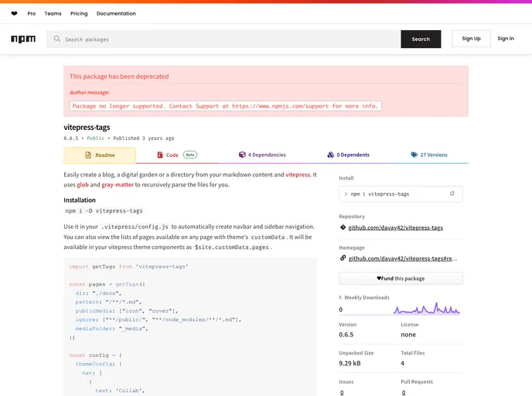Switch to the Code tab
The height and width of the screenshot is (396, 532).
coord(177,155)
